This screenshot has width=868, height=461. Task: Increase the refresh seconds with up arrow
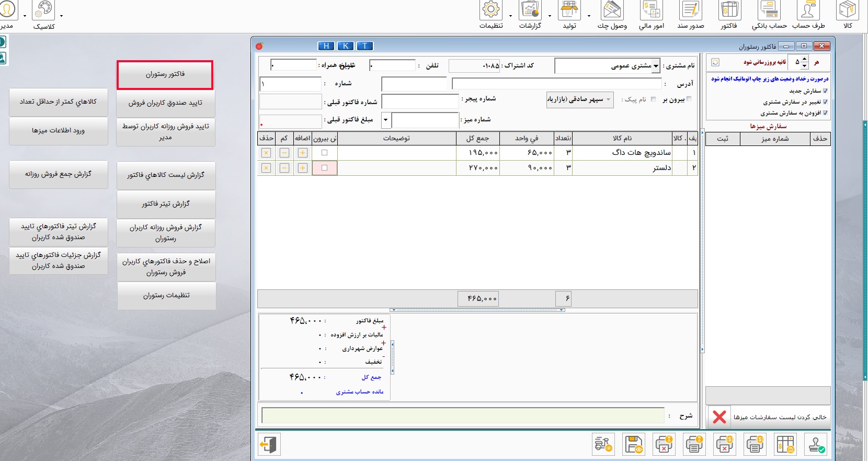click(x=805, y=59)
